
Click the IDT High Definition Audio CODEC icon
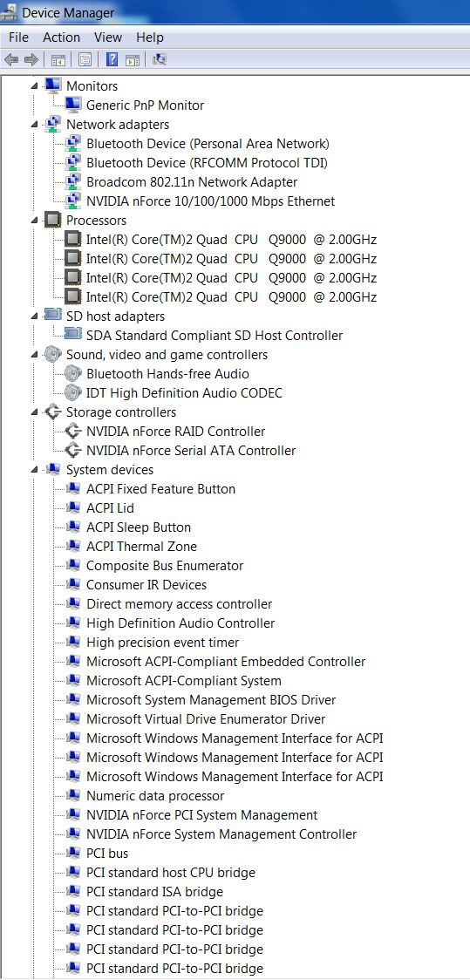point(73,392)
